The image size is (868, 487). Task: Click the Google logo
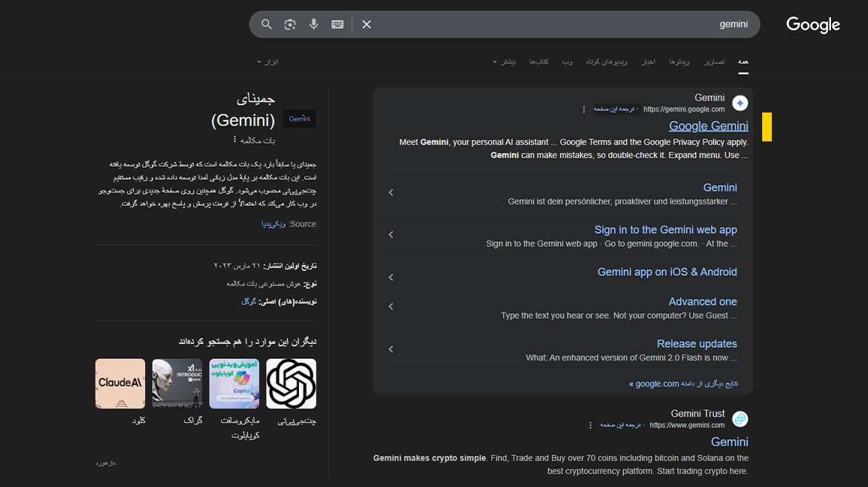[813, 25]
